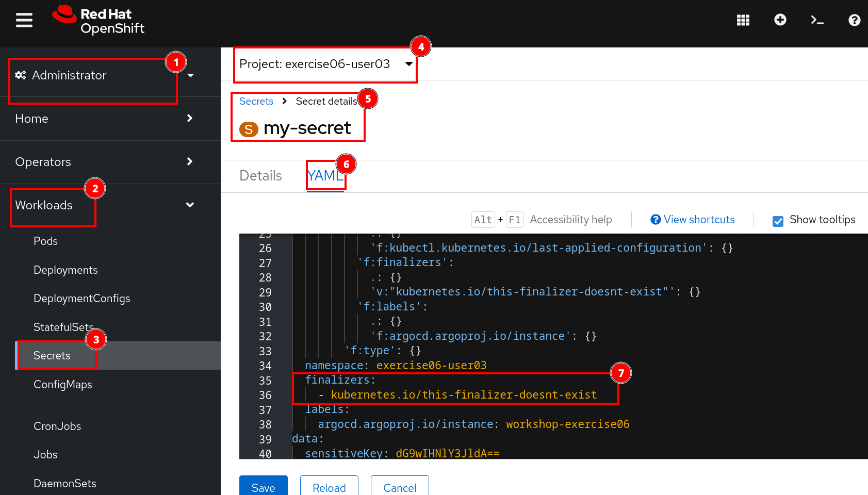Open the help question mark icon

[x=854, y=20]
